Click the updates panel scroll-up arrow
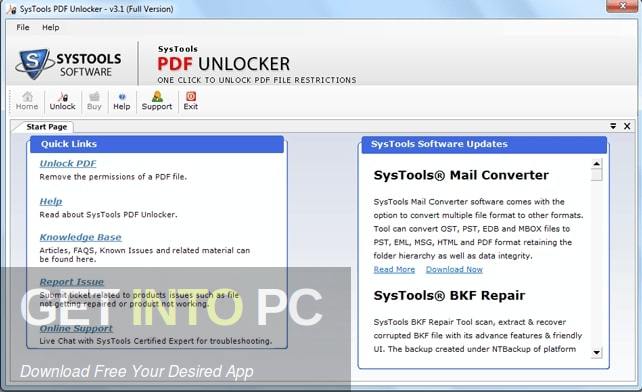642x392 pixels. (597, 164)
